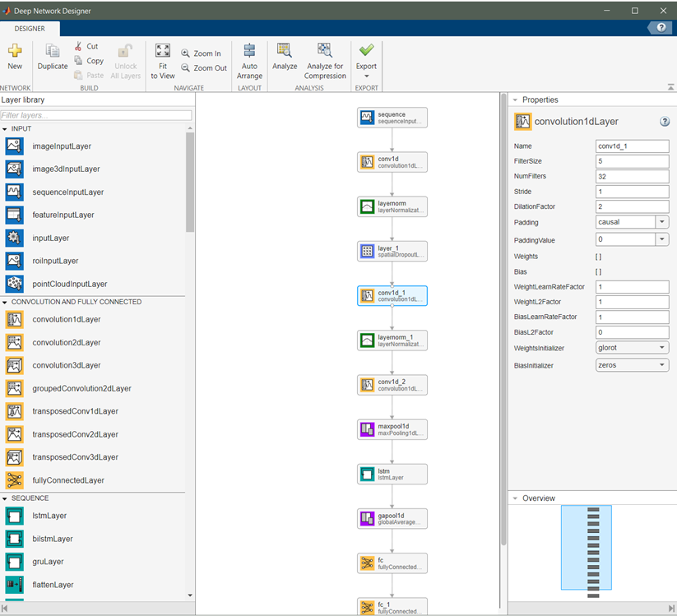Click the DilationFactor input field
The image size is (677, 616).
[x=633, y=206]
